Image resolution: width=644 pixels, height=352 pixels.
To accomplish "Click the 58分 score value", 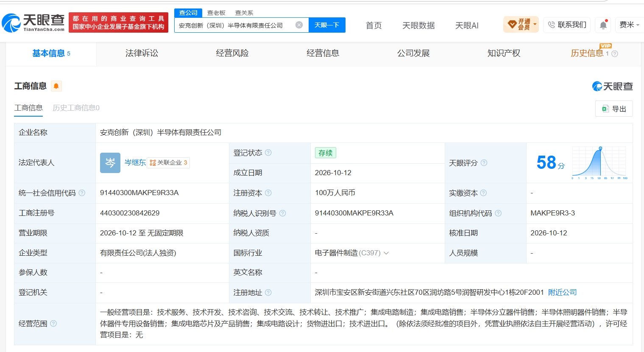I will point(551,162).
